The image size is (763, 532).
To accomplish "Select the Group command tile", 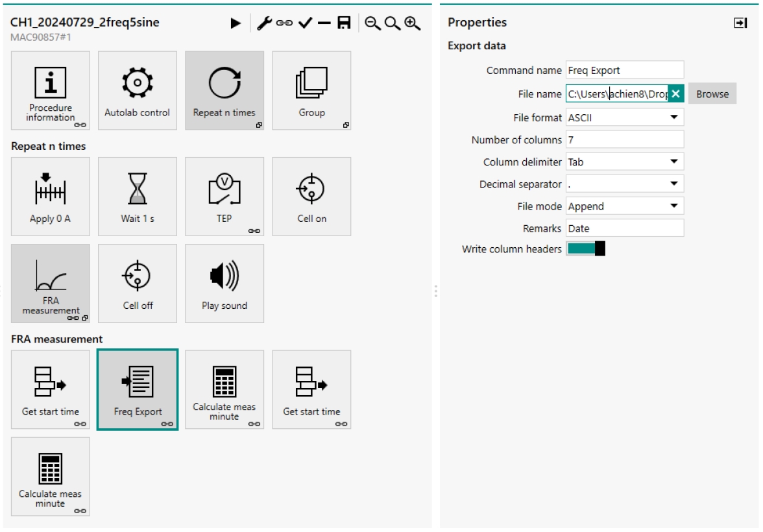I will click(311, 91).
